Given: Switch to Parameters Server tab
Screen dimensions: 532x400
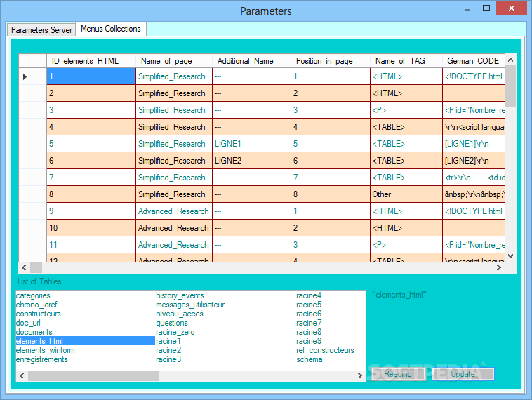Looking at the screenshot, I should 41,30.
